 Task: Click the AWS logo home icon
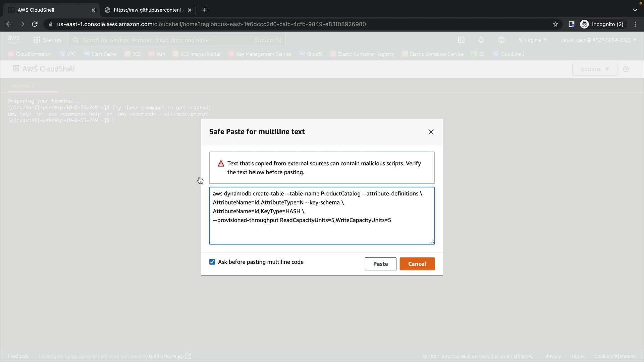click(13, 40)
